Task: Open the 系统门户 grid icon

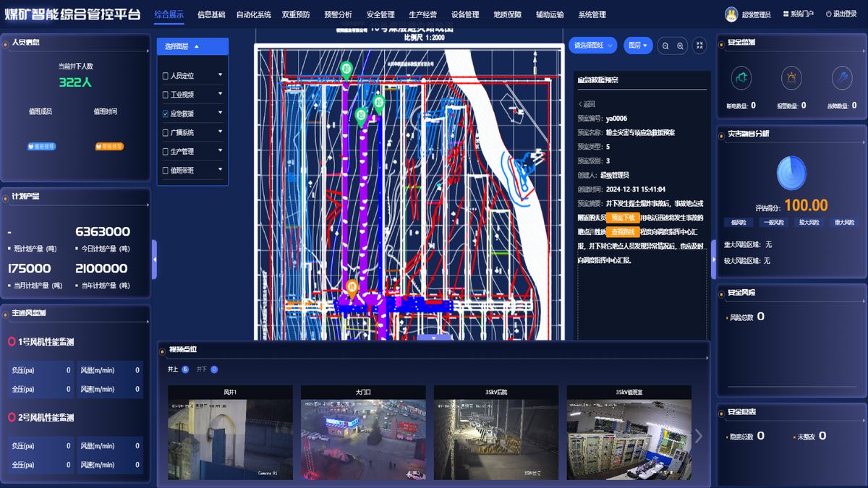Action: pyautogui.click(x=786, y=14)
